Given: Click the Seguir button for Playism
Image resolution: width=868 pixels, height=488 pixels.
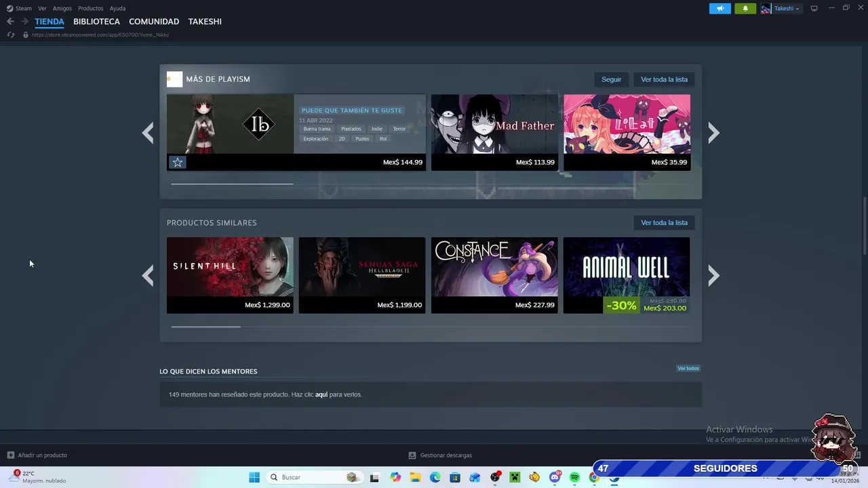Looking at the screenshot, I should click(611, 79).
